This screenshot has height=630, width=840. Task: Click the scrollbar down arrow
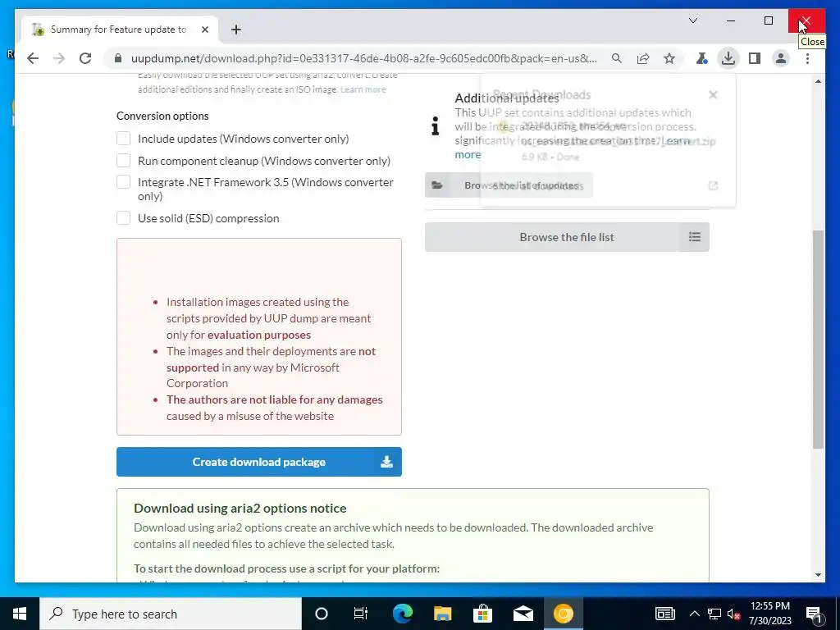point(818,575)
